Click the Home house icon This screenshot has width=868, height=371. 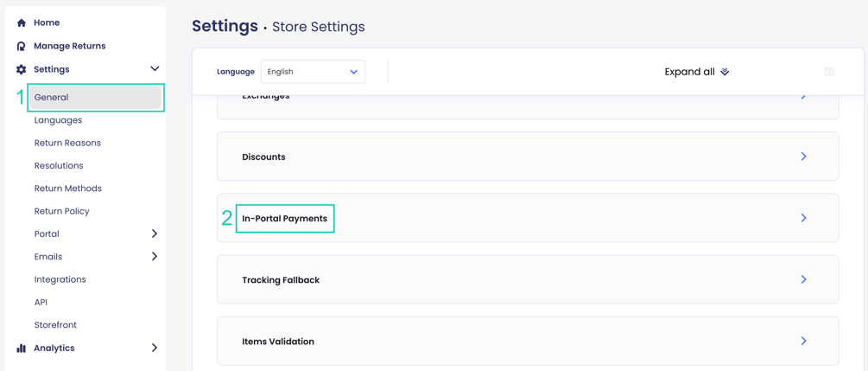point(21,22)
